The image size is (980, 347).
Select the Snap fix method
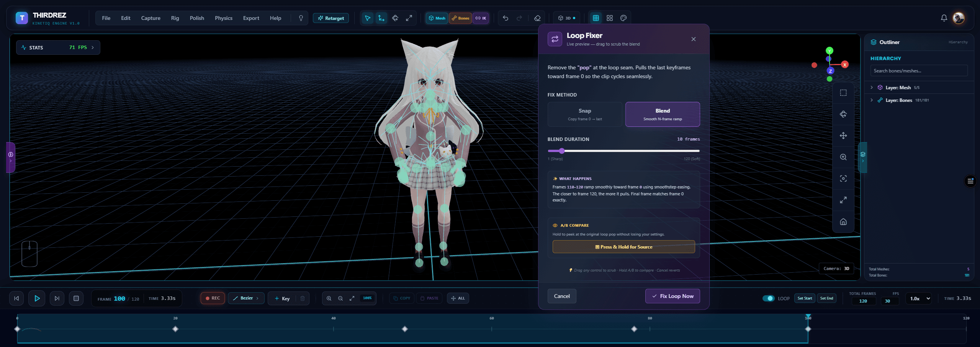[585, 114]
